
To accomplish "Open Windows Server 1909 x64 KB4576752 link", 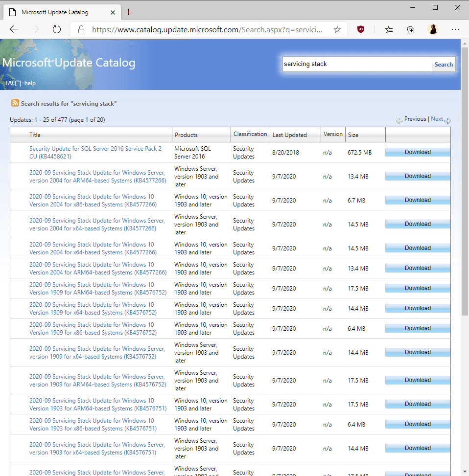I will click(x=97, y=352).
